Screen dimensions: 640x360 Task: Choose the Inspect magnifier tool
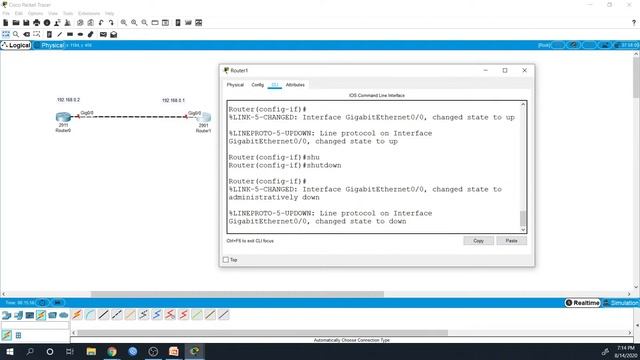[16, 34]
